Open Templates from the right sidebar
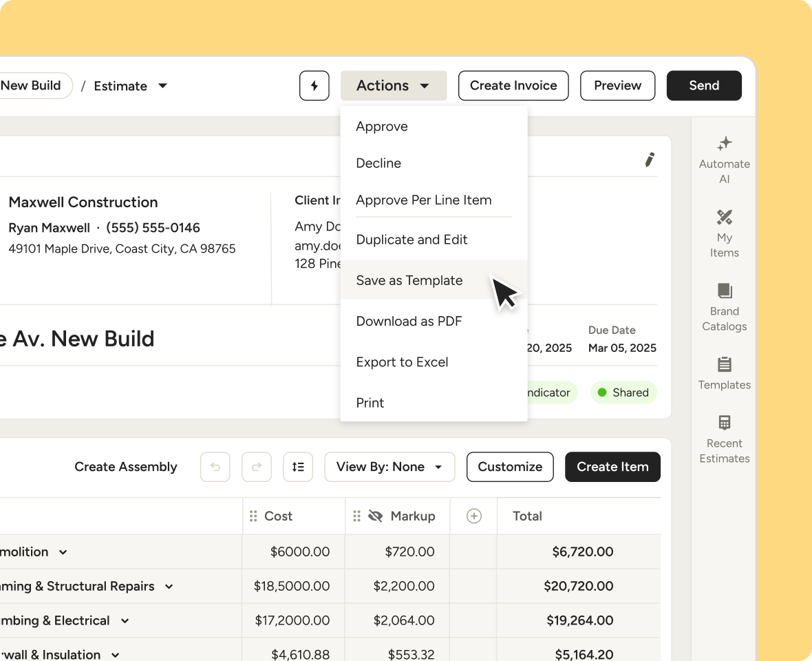Image resolution: width=812 pixels, height=661 pixels. click(x=724, y=373)
